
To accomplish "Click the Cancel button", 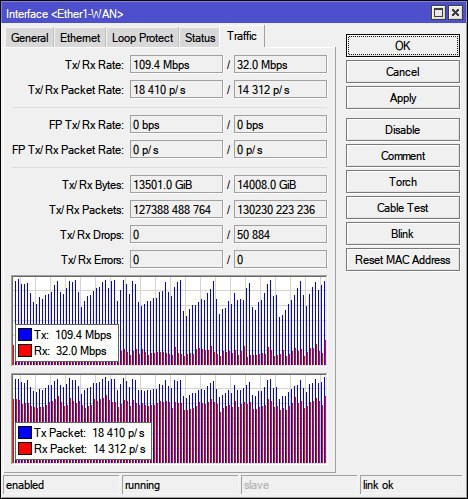I will (403, 72).
